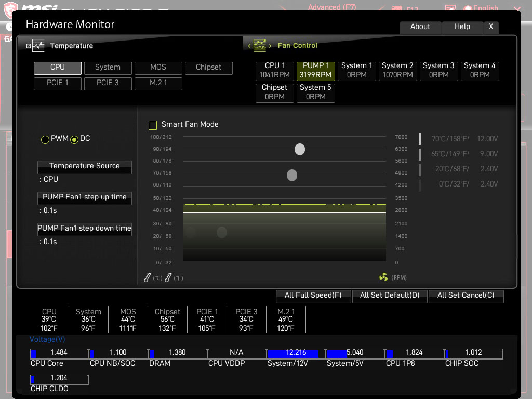Click left arrow beside Fan Control icon
The image size is (532, 399).
pyautogui.click(x=249, y=46)
